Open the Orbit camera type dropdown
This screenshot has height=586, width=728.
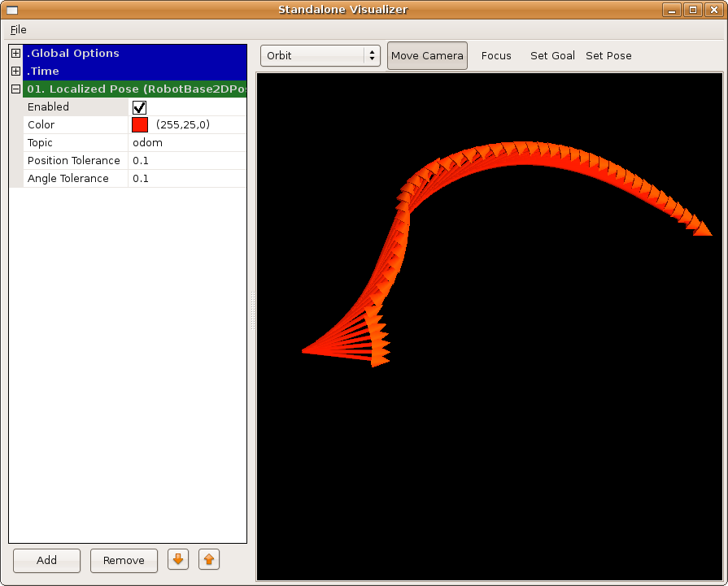320,55
